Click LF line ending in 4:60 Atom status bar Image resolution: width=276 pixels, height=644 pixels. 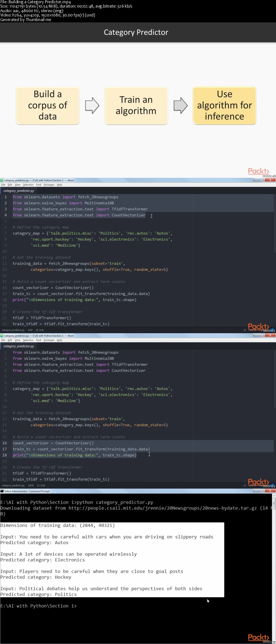tap(245, 330)
